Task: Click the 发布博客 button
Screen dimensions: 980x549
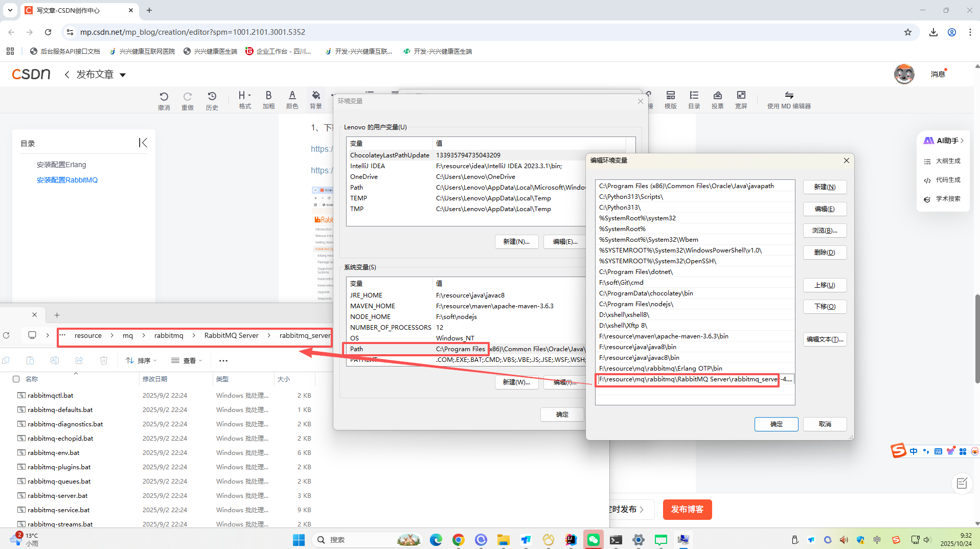Action: pos(687,509)
